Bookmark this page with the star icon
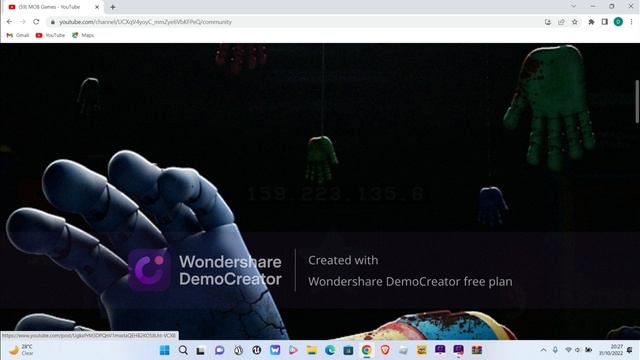This screenshot has height=360, width=640. [575, 22]
